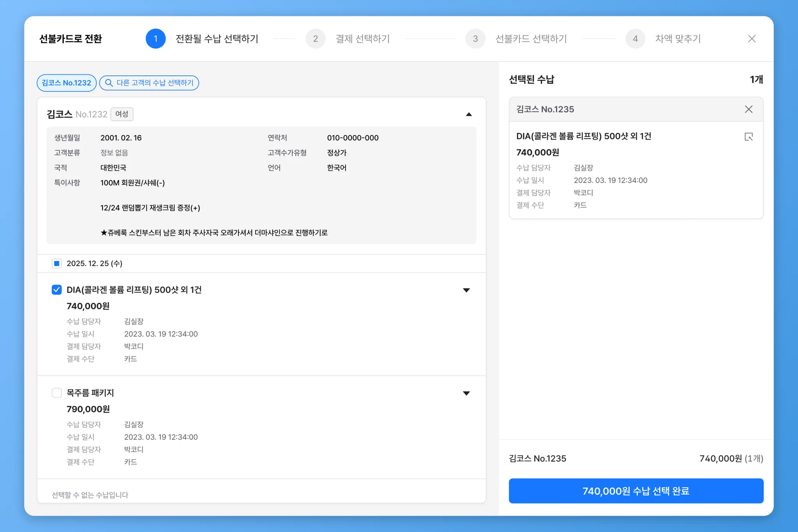Open DIA payment details popup icon
The image size is (798, 532).
[749, 137]
